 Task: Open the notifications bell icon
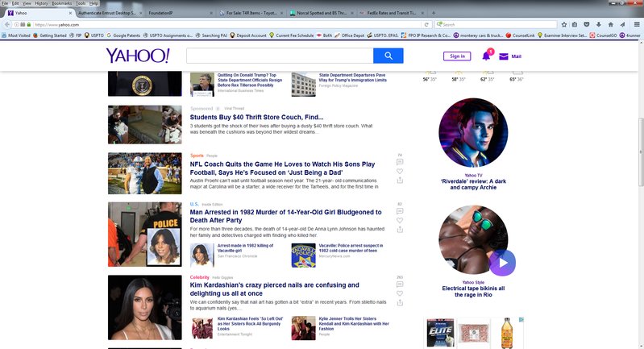[486, 56]
